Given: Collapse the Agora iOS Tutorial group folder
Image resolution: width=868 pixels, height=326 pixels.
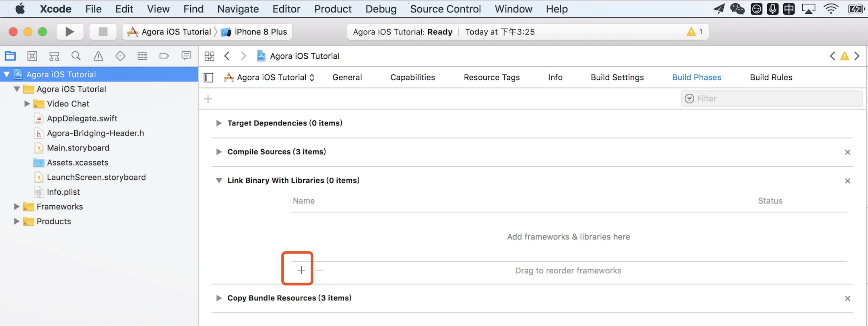Looking at the screenshot, I should pos(17,89).
